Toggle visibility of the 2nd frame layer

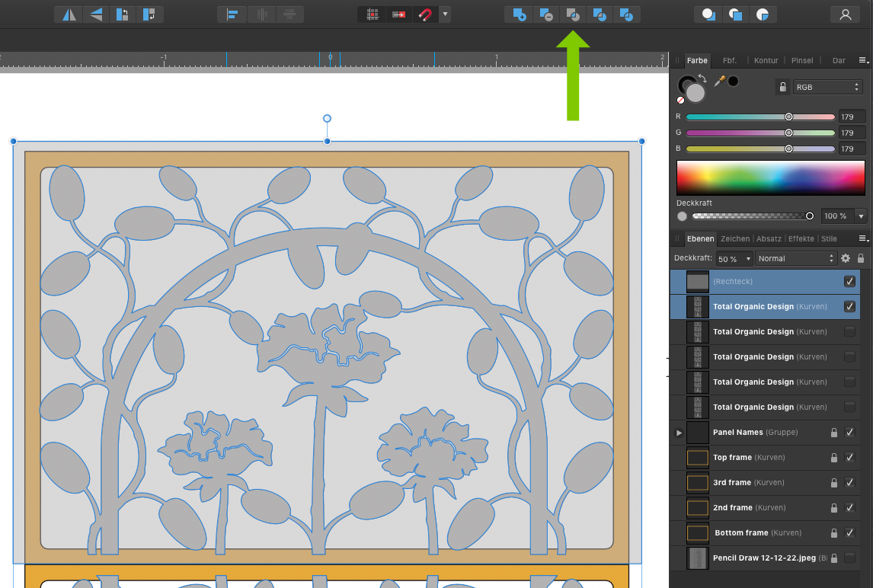point(849,507)
